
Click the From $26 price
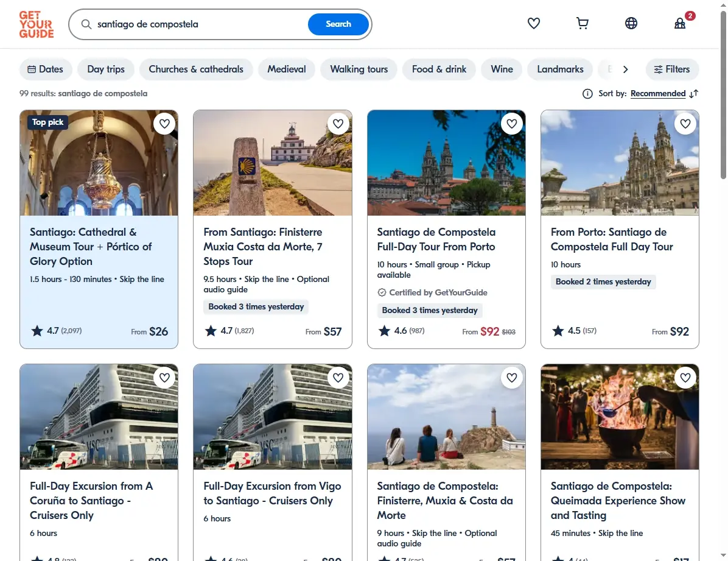(150, 332)
